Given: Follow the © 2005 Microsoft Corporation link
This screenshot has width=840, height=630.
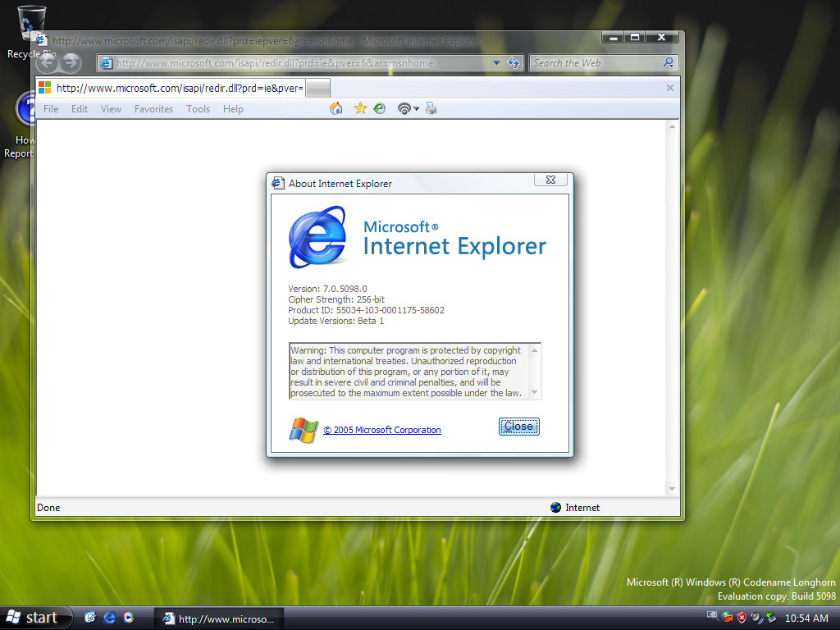Looking at the screenshot, I should 382,430.
